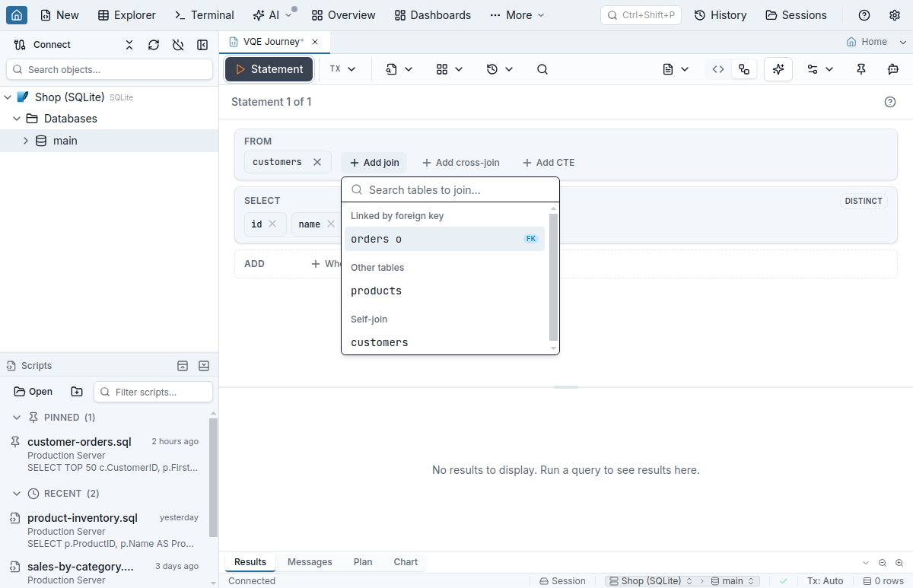
Task: Open customer-orders.sql script
Action: click(103, 454)
